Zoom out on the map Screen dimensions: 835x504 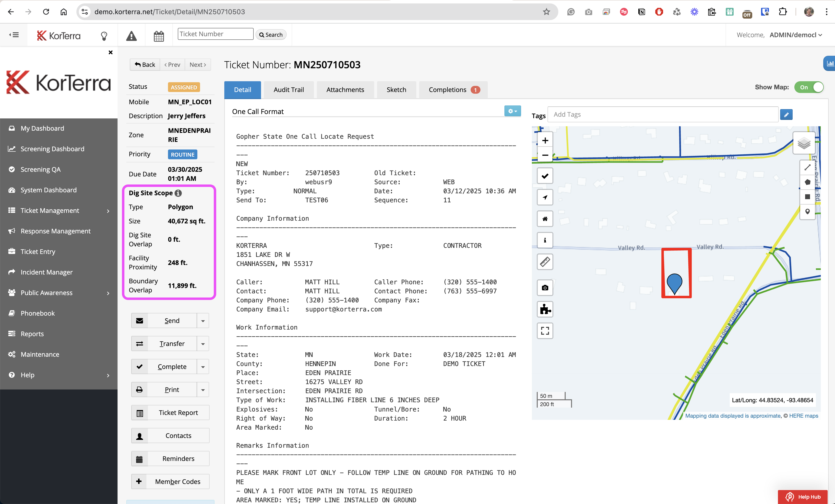[x=545, y=155]
